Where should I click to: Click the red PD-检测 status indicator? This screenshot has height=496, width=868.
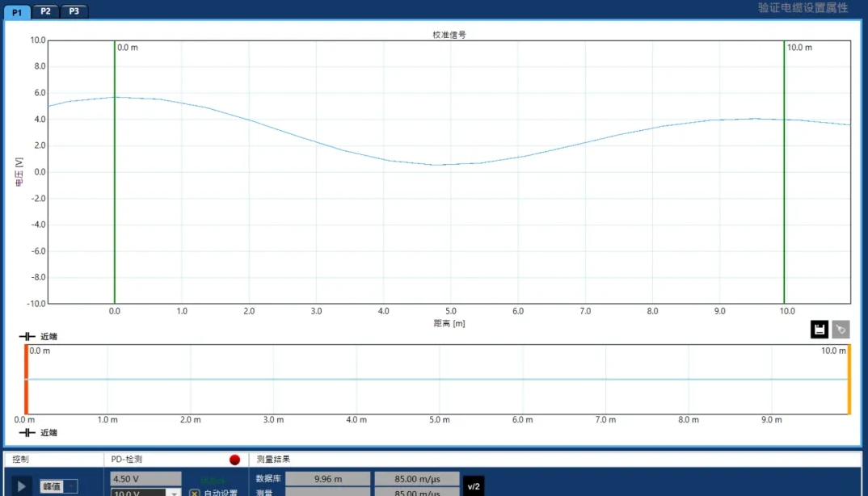[x=234, y=459]
